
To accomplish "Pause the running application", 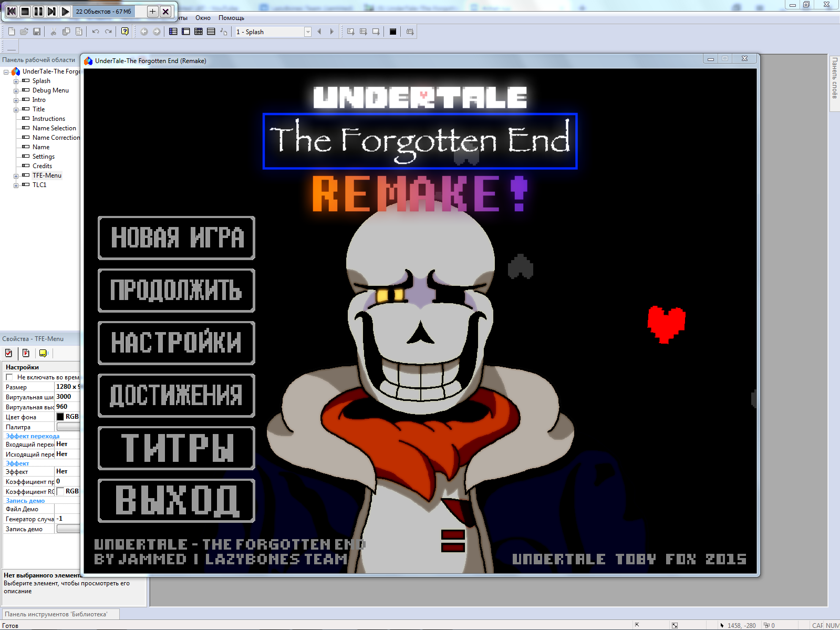I will tap(38, 11).
